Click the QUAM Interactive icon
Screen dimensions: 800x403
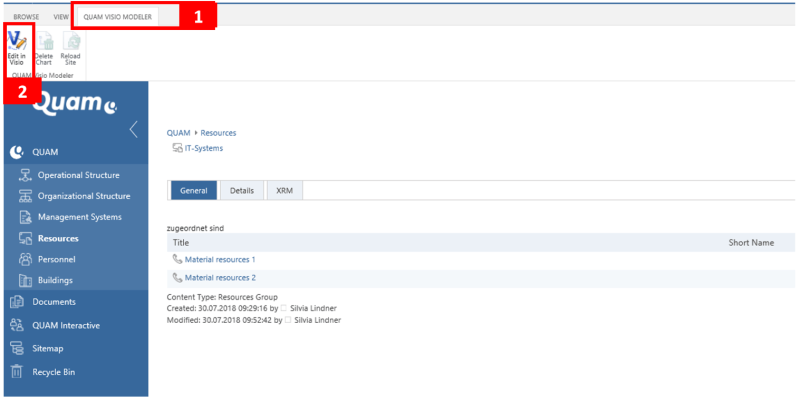pos(17,325)
